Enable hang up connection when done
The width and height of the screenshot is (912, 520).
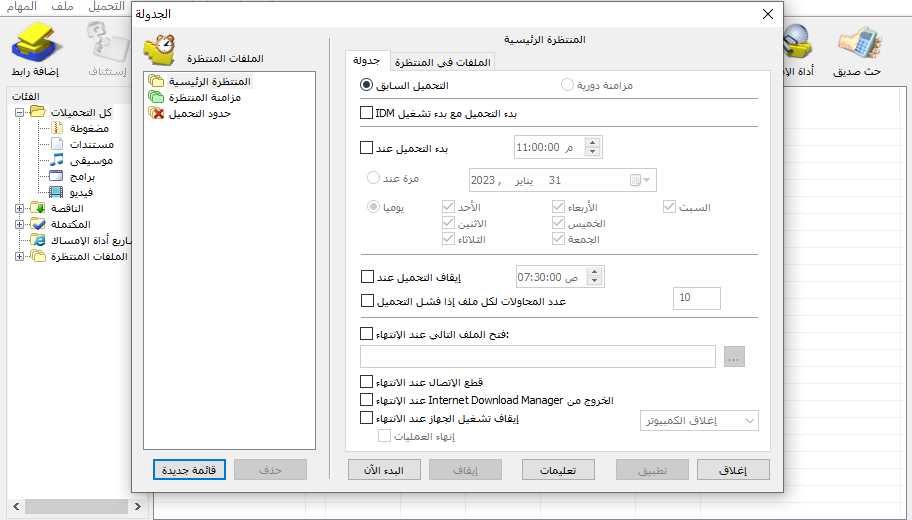pos(366,382)
